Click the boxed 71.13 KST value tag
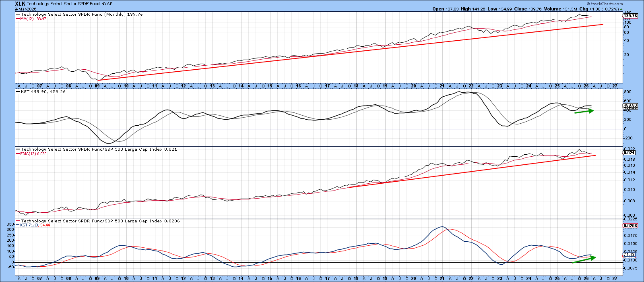Viewport: 644px width, 282px height. point(629,255)
